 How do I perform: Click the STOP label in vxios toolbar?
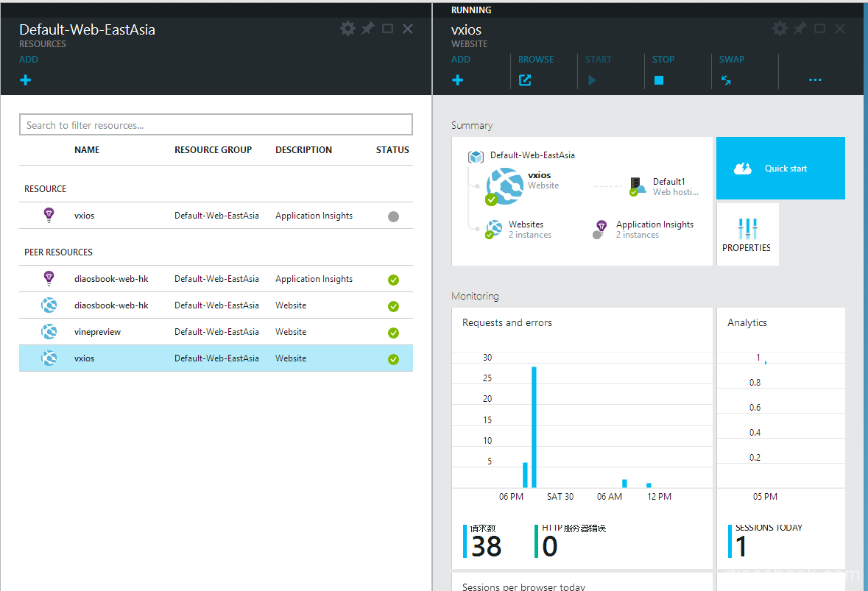coord(663,59)
